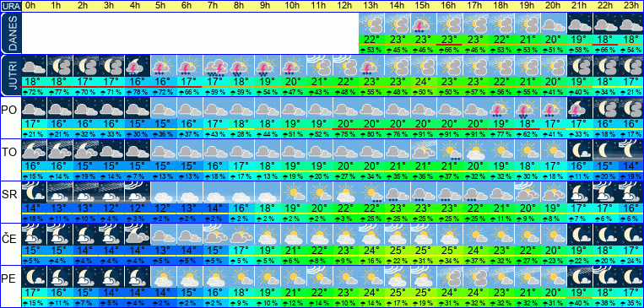The height and width of the screenshot is (308, 644).
Task: Select the JUTRI day row label
Action: 10,76
